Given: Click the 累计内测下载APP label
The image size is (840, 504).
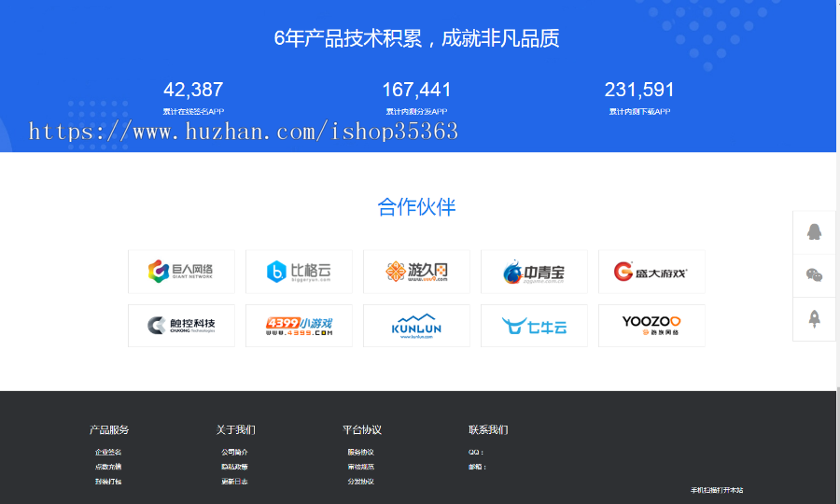Looking at the screenshot, I should point(639,111).
